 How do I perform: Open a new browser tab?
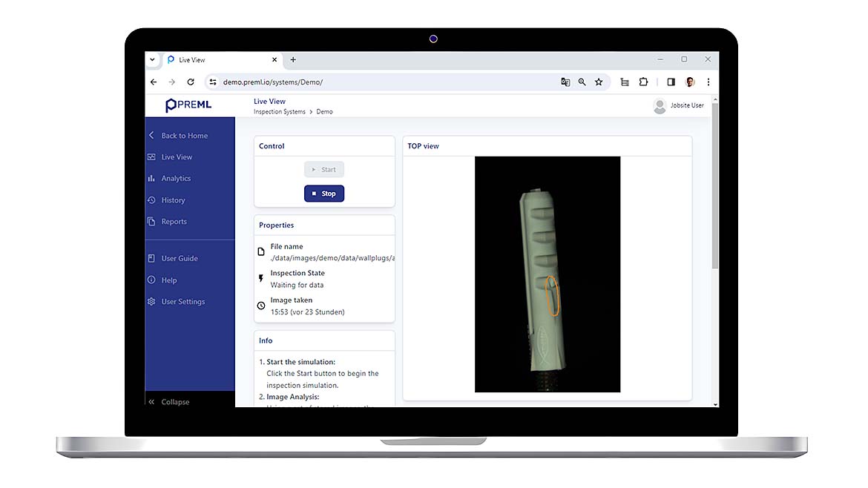pyautogui.click(x=293, y=60)
